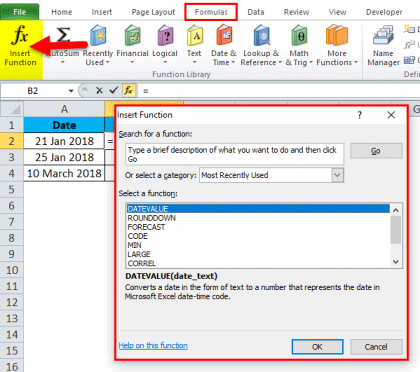
Task: Select column A header
Action: click(x=64, y=109)
